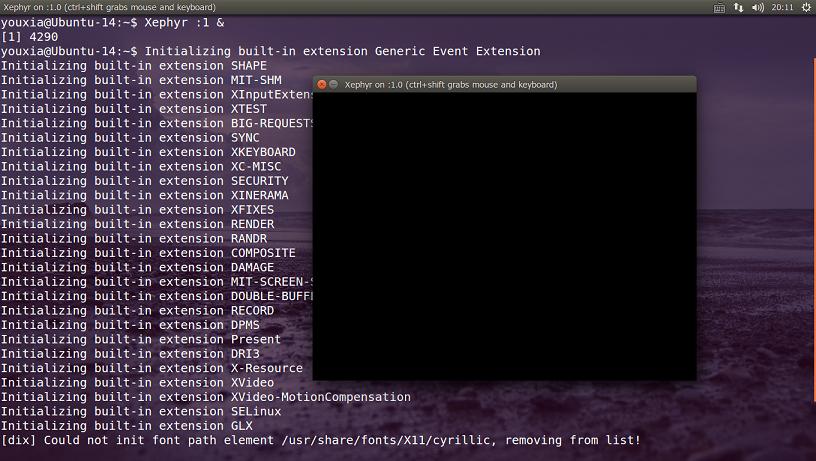
Task: Click the 'SHAPE' extension line
Action: click(134, 66)
